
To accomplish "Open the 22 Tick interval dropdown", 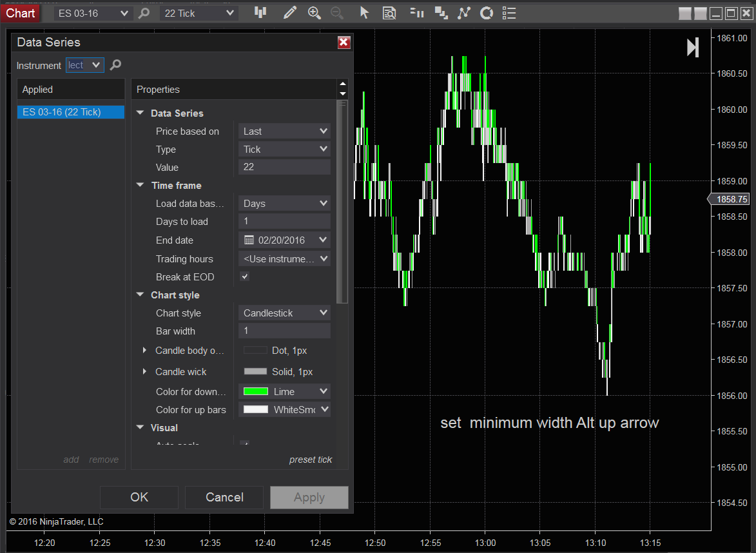I will (x=199, y=14).
